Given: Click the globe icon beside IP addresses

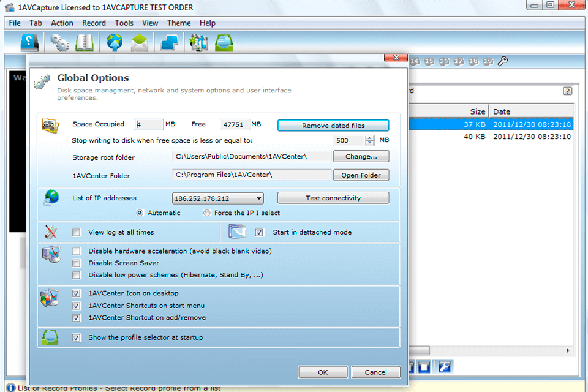Looking at the screenshot, I should (x=51, y=198).
